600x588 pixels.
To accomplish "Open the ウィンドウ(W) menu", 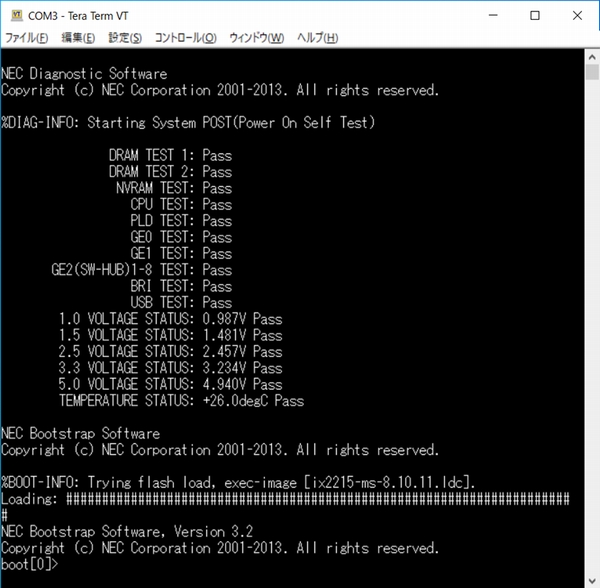I will click(x=256, y=38).
